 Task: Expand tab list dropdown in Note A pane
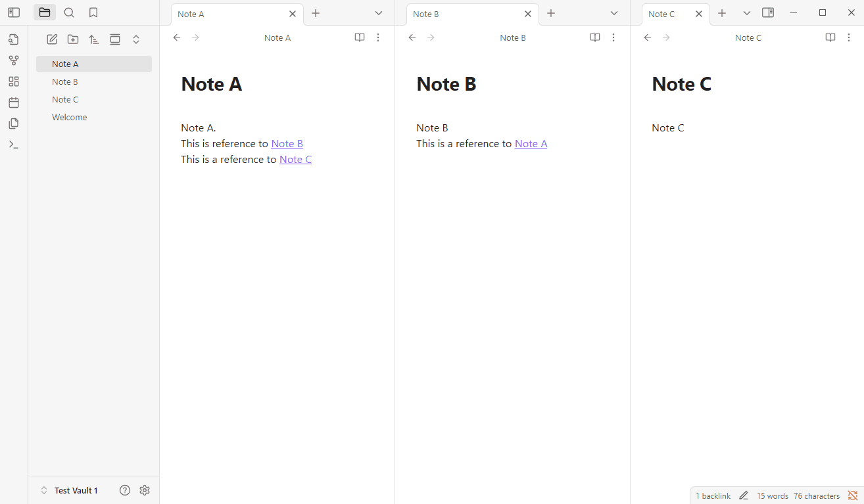point(379,14)
